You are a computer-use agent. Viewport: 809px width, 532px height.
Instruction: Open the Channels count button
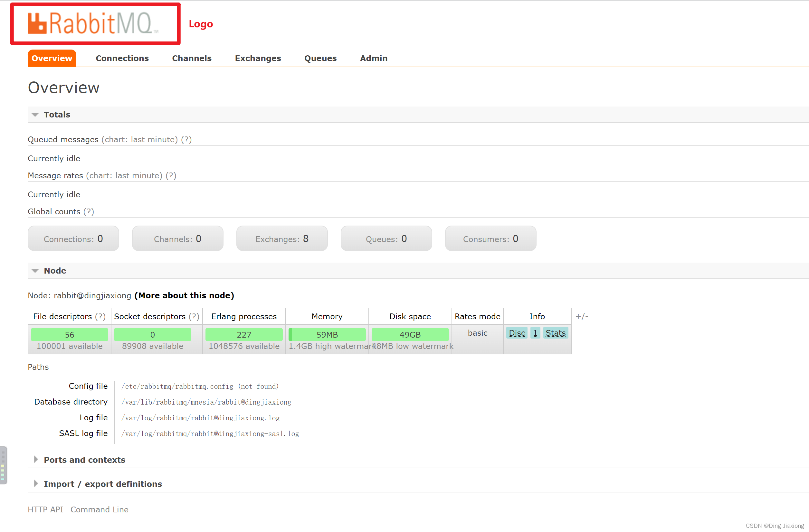pyautogui.click(x=178, y=238)
